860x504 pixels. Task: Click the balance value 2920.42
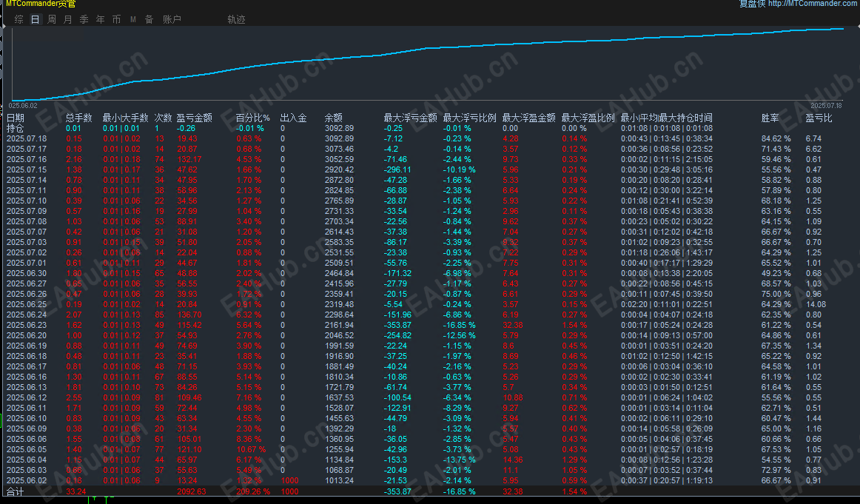(x=339, y=170)
